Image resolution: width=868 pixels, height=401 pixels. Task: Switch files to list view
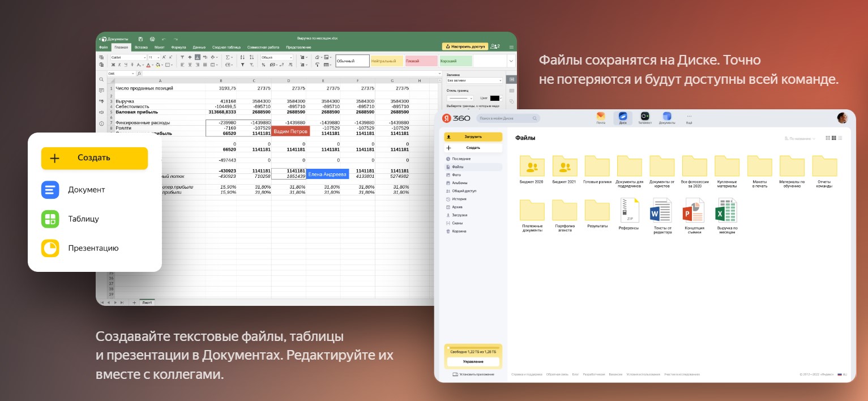840,138
